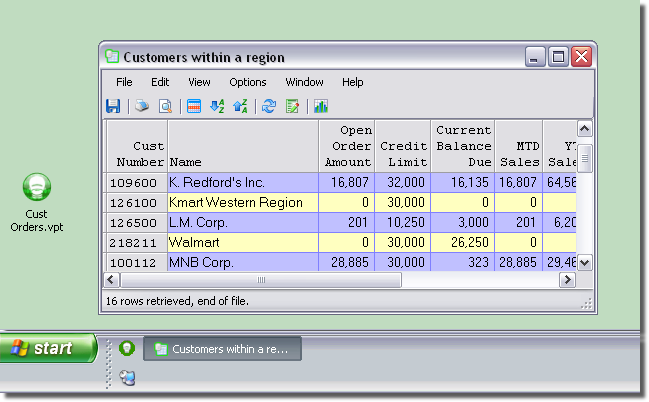Click the window resize grip corner
The image size is (649, 402).
click(587, 304)
